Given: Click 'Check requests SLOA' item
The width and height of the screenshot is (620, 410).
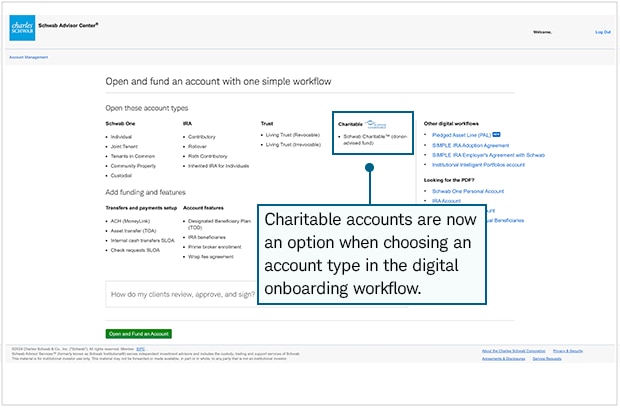Looking at the screenshot, I should click(135, 250).
